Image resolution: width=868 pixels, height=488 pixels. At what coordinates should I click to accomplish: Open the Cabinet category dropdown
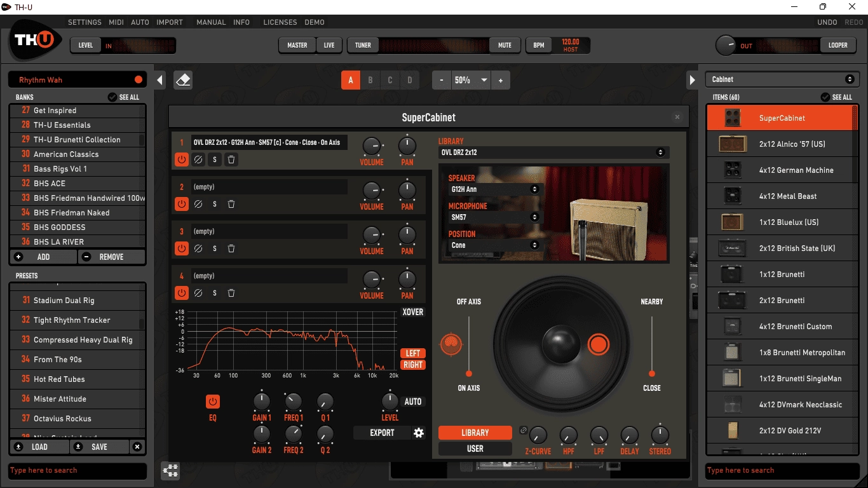point(782,79)
